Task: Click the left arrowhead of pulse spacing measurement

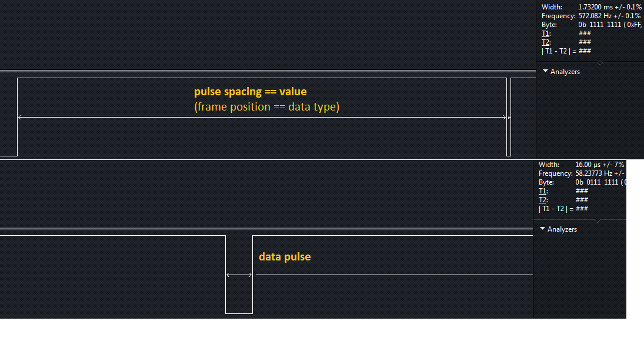Action: click(20, 118)
